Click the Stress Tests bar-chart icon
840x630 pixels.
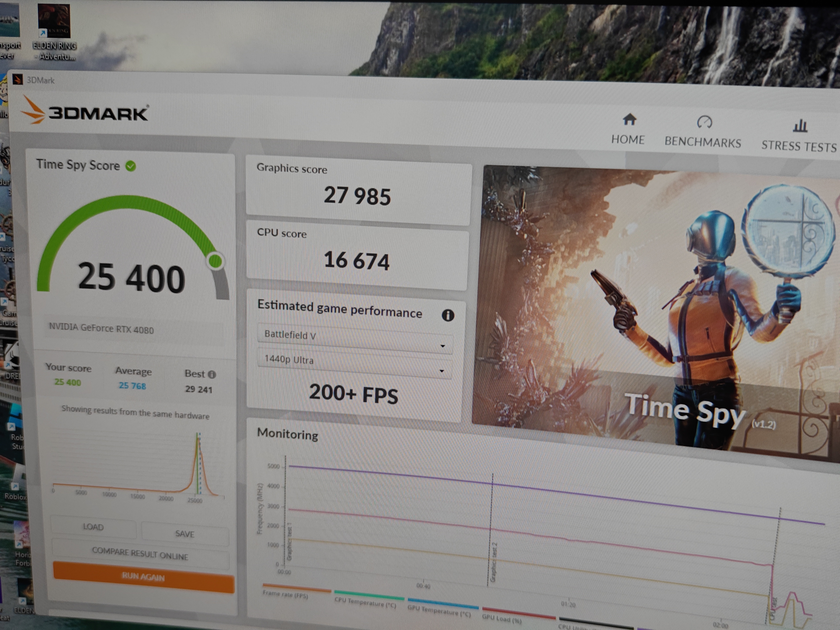pyautogui.click(x=800, y=126)
